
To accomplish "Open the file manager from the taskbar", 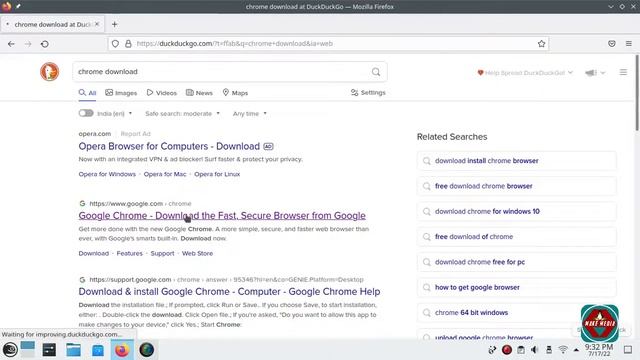I will (73, 350).
